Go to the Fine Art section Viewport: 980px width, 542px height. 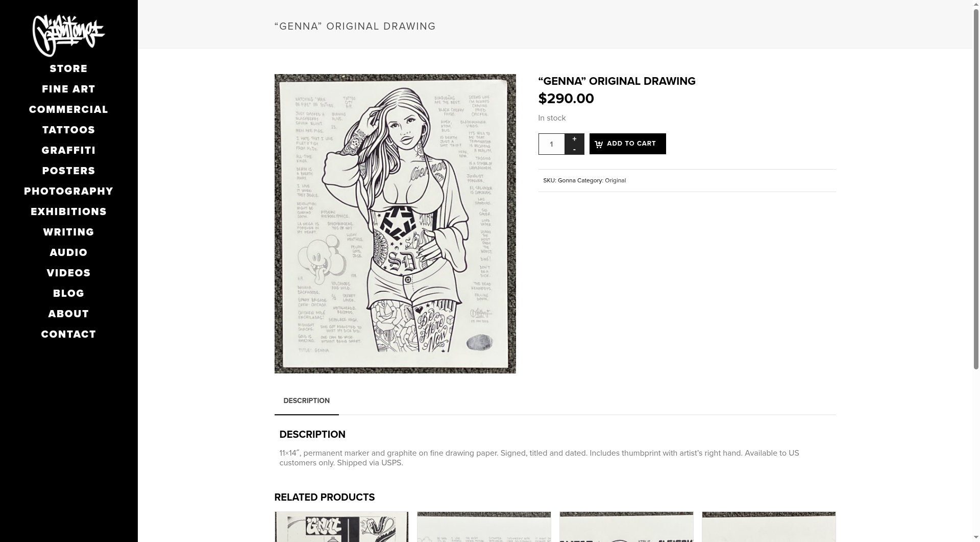point(68,89)
